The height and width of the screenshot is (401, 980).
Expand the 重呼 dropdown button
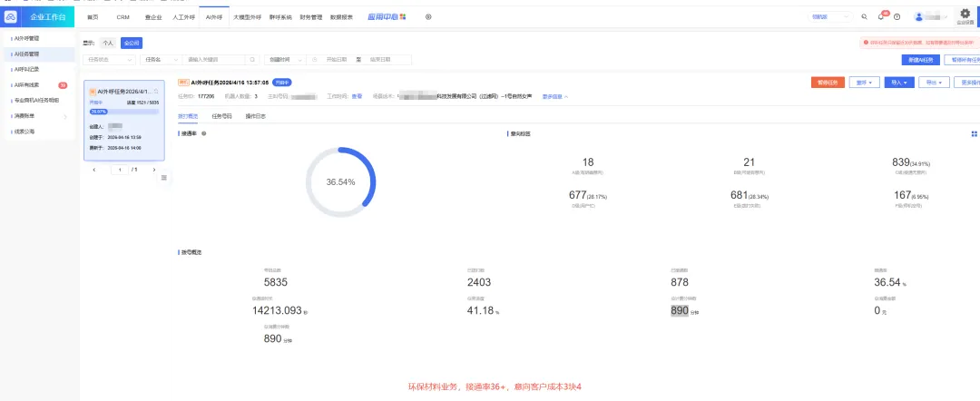pyautogui.click(x=865, y=83)
